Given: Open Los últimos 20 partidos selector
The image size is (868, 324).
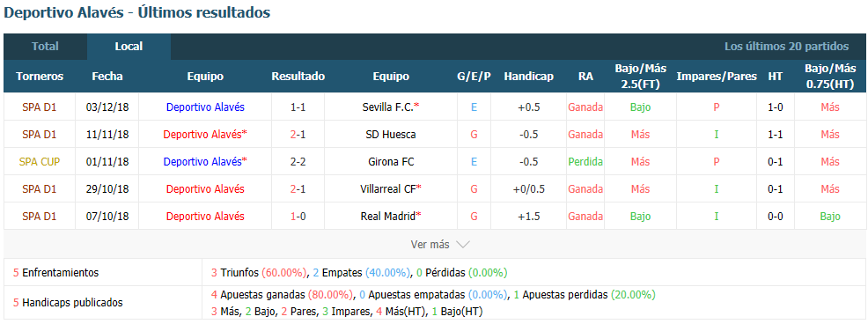Looking at the screenshot, I should (786, 47).
